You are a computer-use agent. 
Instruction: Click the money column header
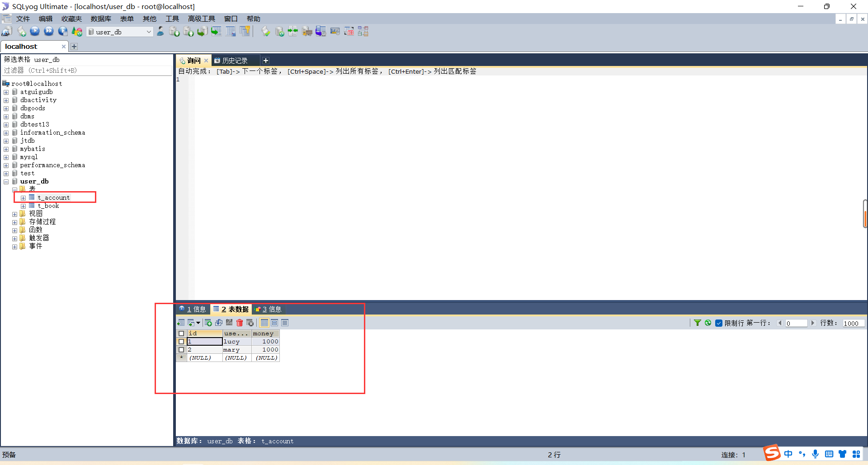tap(265, 333)
